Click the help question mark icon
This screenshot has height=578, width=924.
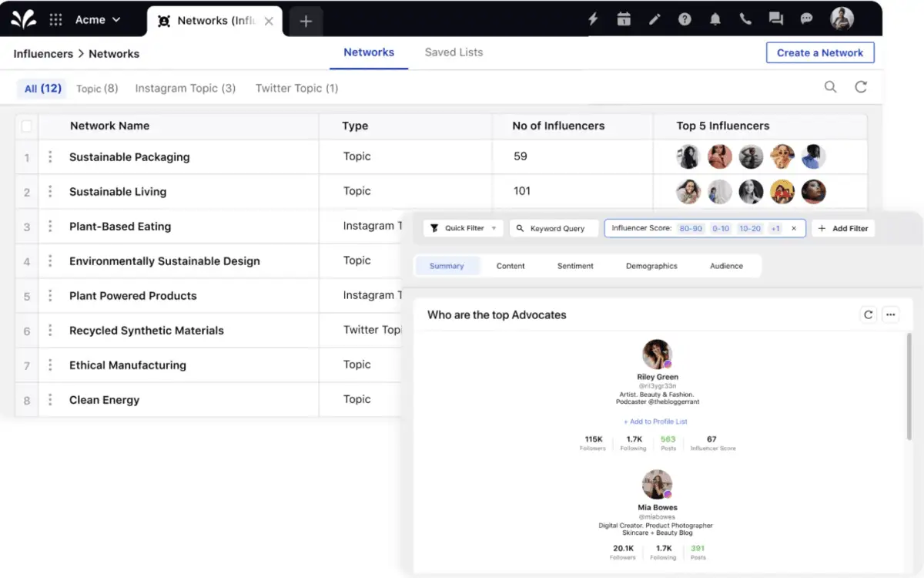pos(685,18)
